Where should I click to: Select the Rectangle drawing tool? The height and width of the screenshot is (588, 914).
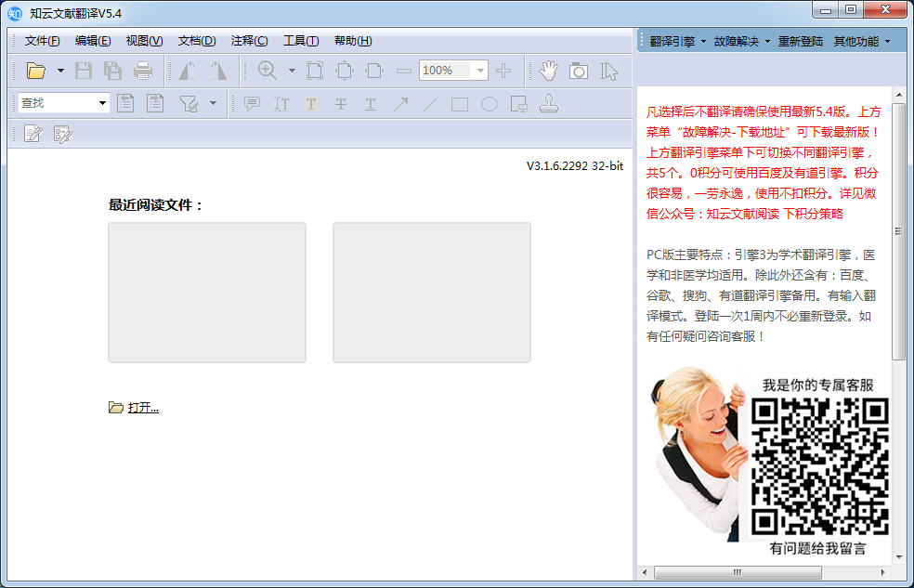click(459, 104)
